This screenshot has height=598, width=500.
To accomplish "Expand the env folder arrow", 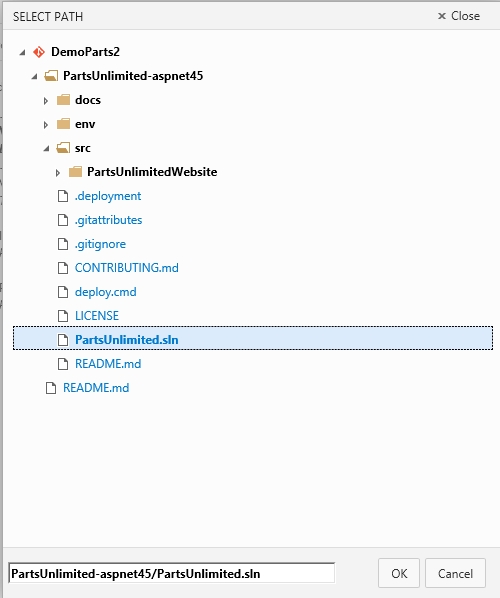I will pyautogui.click(x=46, y=125).
